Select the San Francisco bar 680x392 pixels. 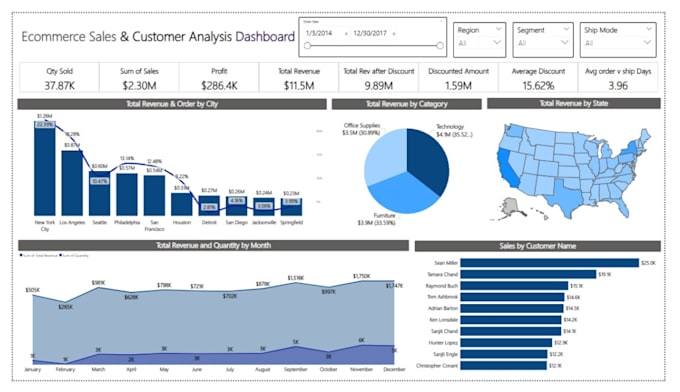tap(154, 196)
